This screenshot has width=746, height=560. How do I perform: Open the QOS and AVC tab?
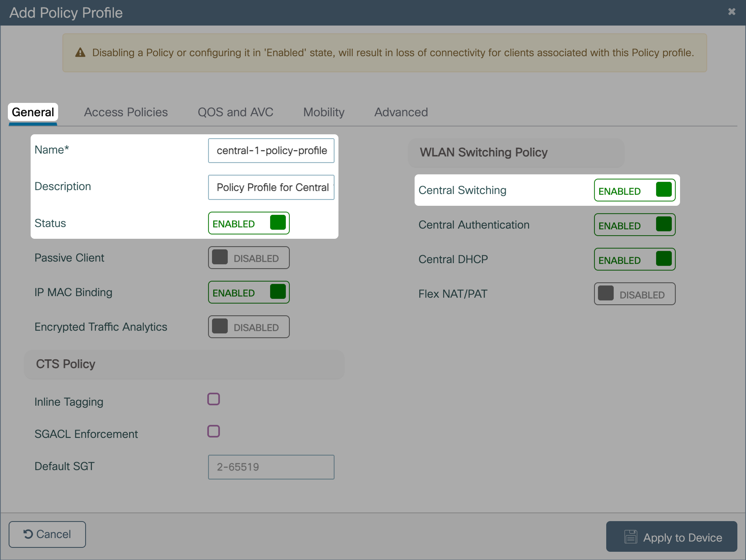[235, 112]
